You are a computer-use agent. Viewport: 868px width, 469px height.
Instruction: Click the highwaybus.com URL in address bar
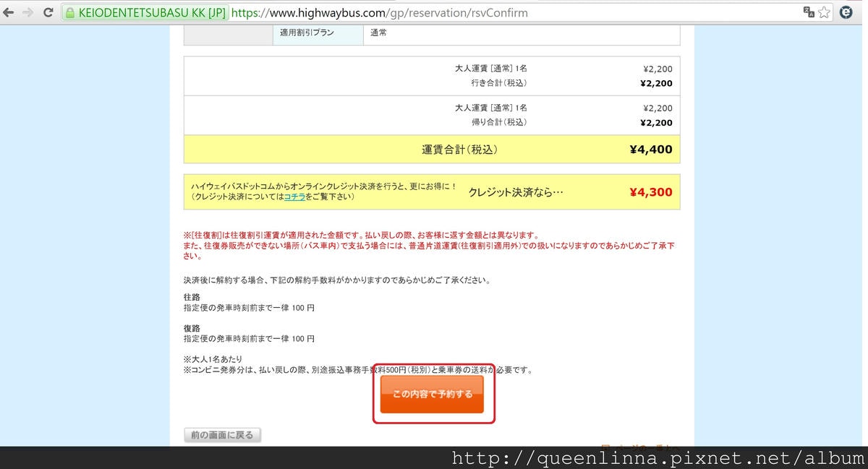[380, 13]
